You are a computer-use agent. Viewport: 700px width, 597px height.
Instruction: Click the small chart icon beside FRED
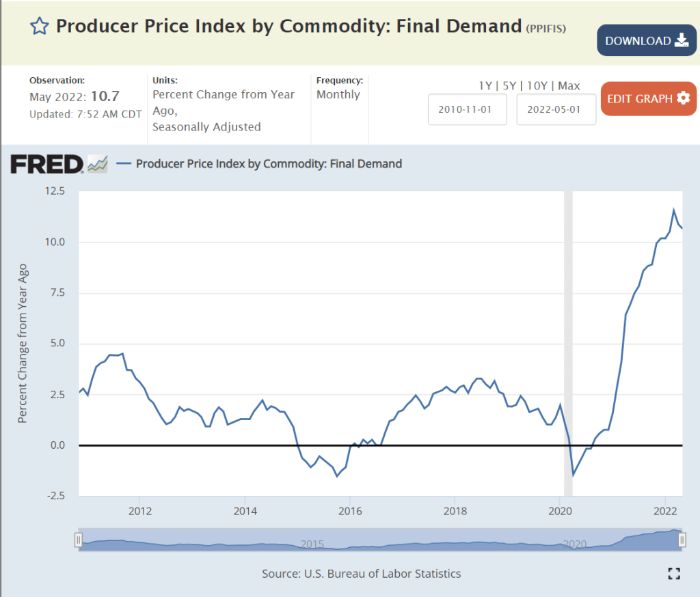pyautogui.click(x=97, y=164)
